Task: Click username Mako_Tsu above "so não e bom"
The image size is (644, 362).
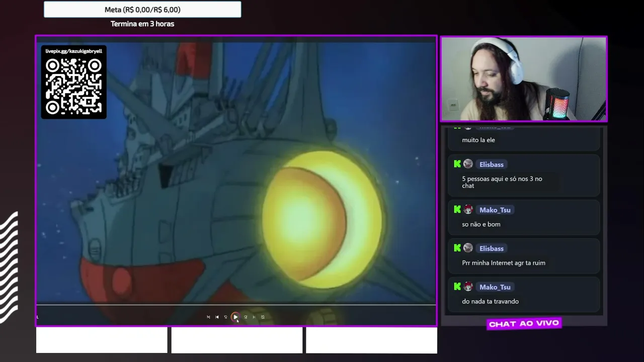Action: click(495, 210)
